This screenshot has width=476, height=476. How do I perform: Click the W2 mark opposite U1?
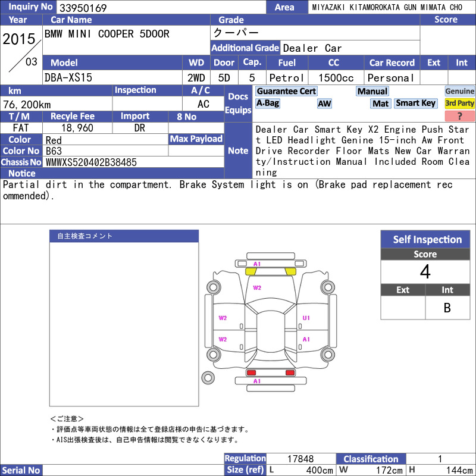pyautogui.click(x=223, y=318)
